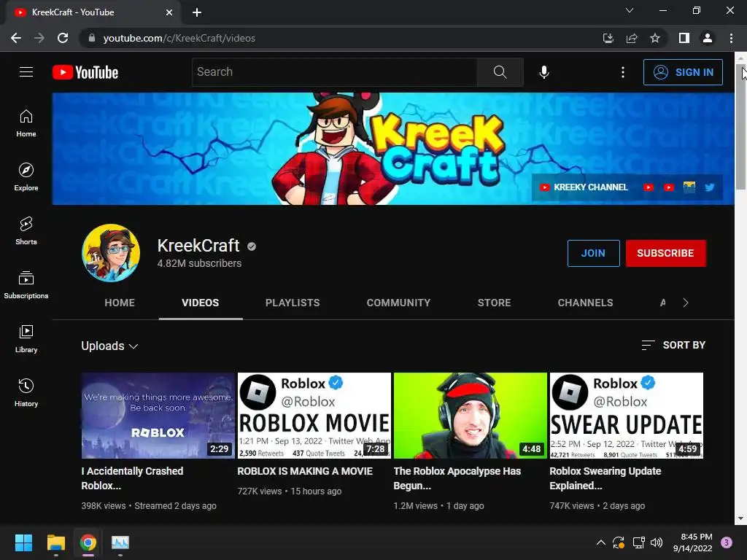Viewport: 747px width, 560px height.
Task: Play the SWEAR UPDATE thumbnail
Action: pos(626,415)
